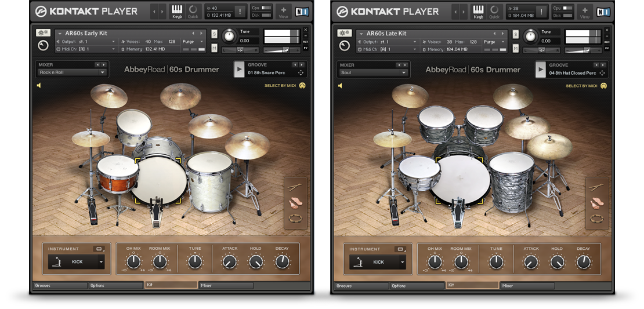Click the groove drag handle icon in Early Kit window
This screenshot has width=644, height=309.
[x=301, y=72]
